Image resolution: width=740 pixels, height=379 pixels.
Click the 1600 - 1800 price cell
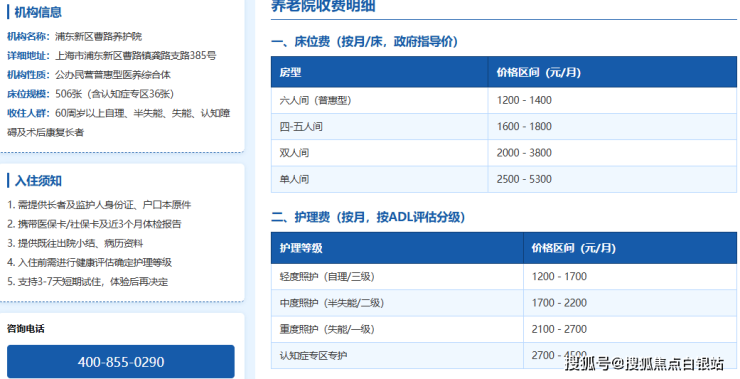pos(612,127)
